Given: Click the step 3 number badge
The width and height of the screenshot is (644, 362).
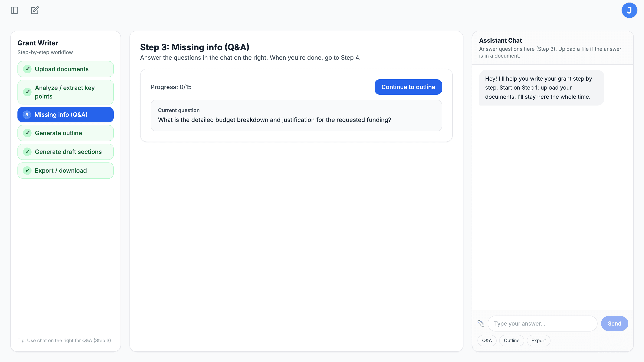Looking at the screenshot, I should pos(27,115).
